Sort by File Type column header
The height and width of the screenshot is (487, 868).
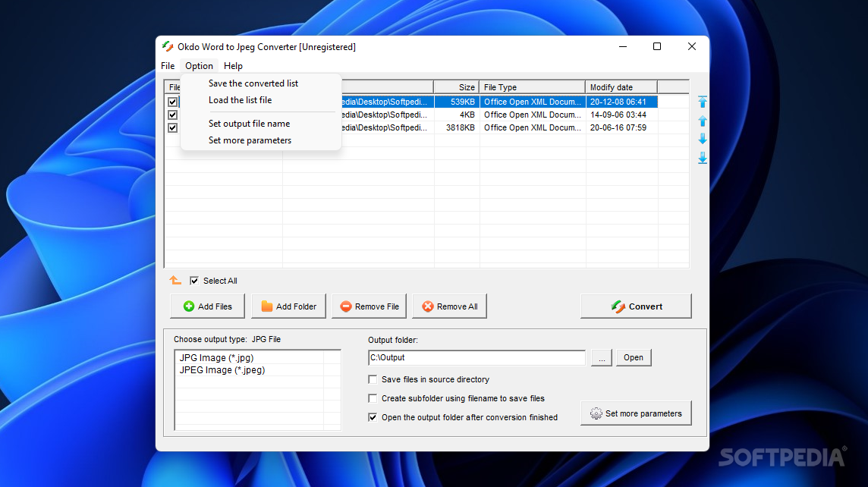click(x=532, y=87)
